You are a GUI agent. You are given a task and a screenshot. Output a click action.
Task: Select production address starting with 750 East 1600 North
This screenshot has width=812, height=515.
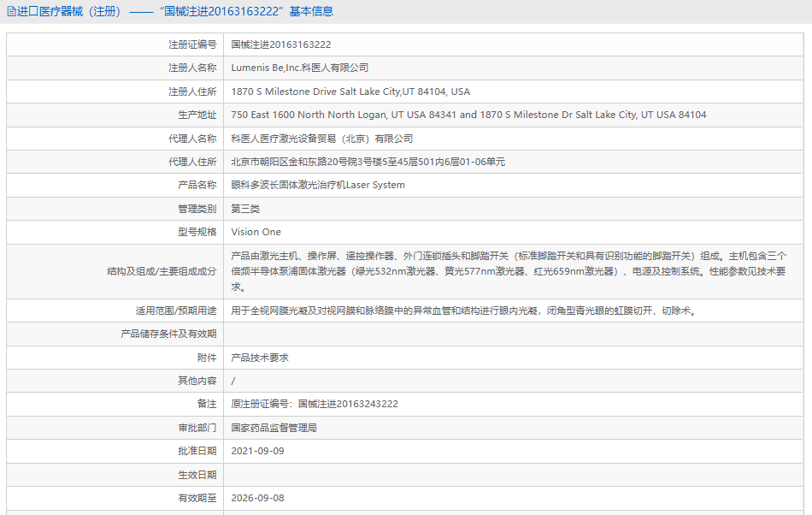coord(468,115)
